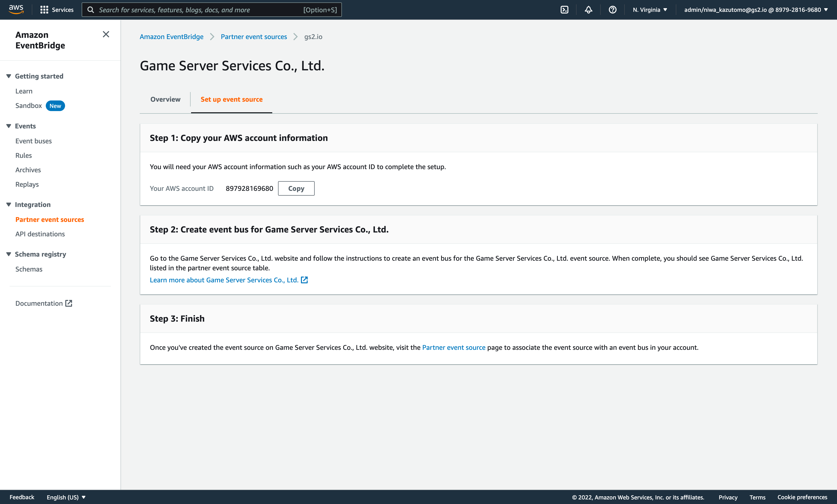Open the notifications bell
Viewport: 837px width, 504px height.
tap(588, 10)
